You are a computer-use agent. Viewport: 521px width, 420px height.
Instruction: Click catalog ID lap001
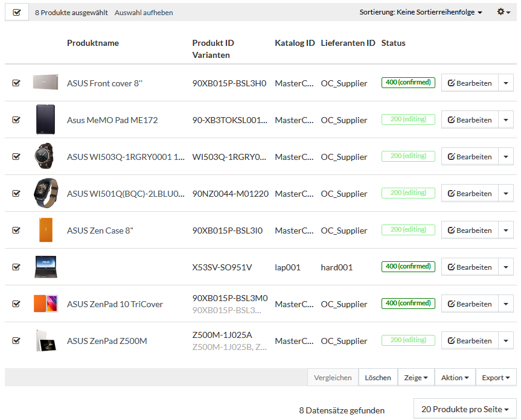coord(287,267)
